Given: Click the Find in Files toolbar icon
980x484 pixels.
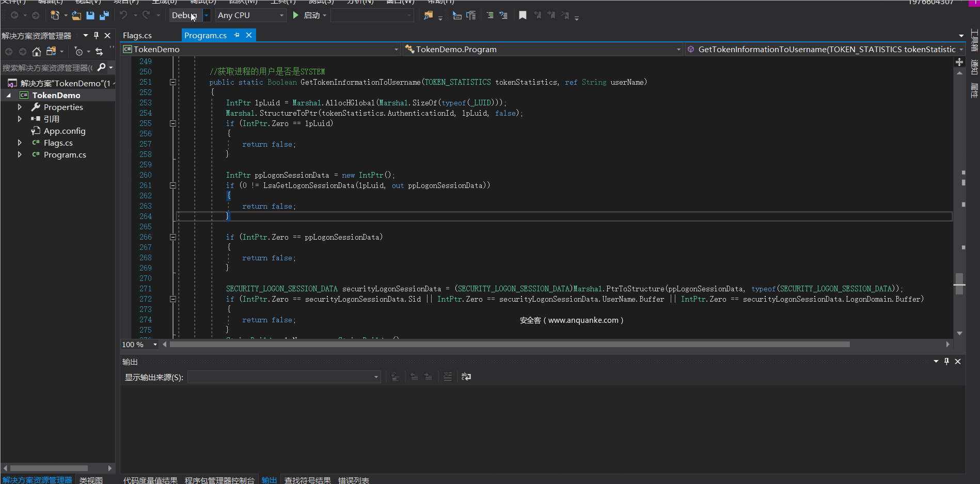Looking at the screenshot, I should (x=428, y=15).
